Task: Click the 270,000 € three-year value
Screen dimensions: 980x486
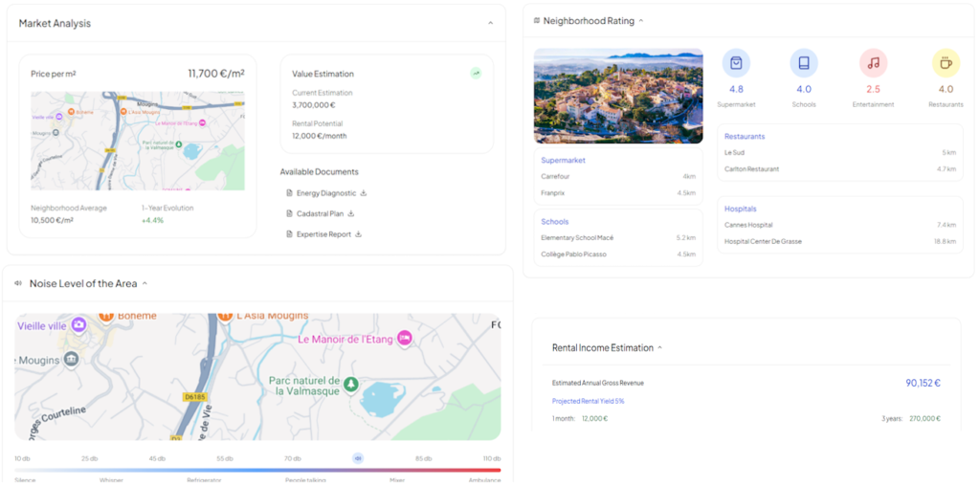Action: pos(925,418)
